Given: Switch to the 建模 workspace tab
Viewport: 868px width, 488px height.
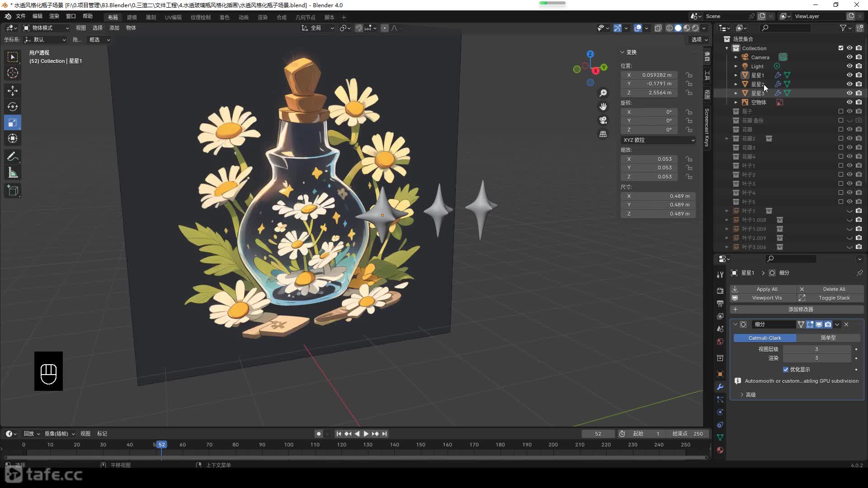Looking at the screenshot, I should point(132,17).
